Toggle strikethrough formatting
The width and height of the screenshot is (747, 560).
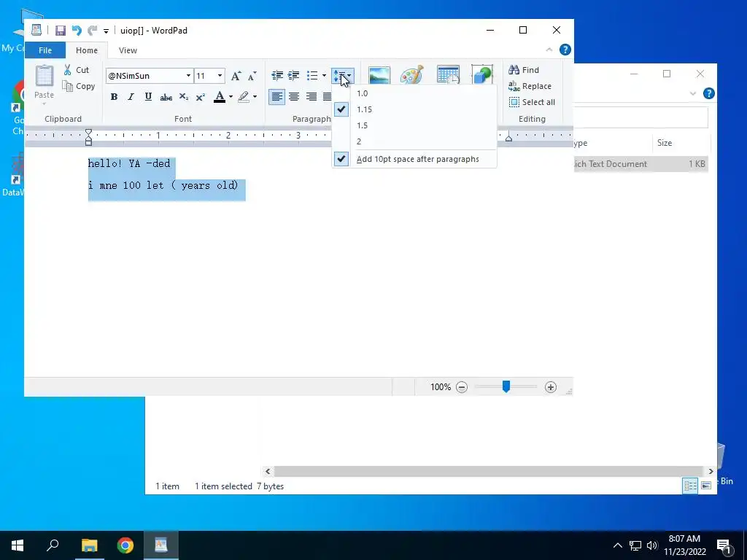click(166, 97)
